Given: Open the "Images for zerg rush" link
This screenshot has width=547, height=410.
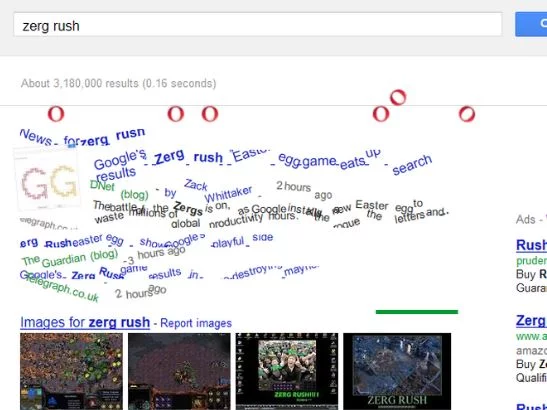Looking at the screenshot, I should coord(85,322).
